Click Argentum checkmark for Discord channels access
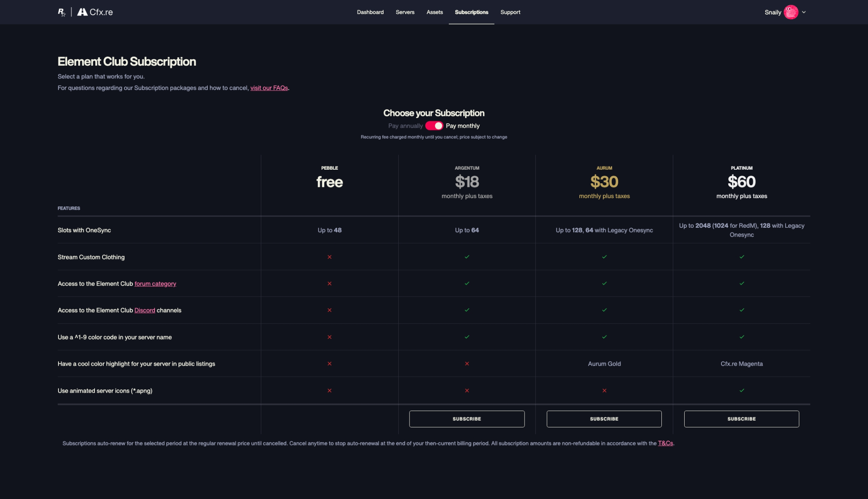The image size is (868, 499). coord(467,310)
